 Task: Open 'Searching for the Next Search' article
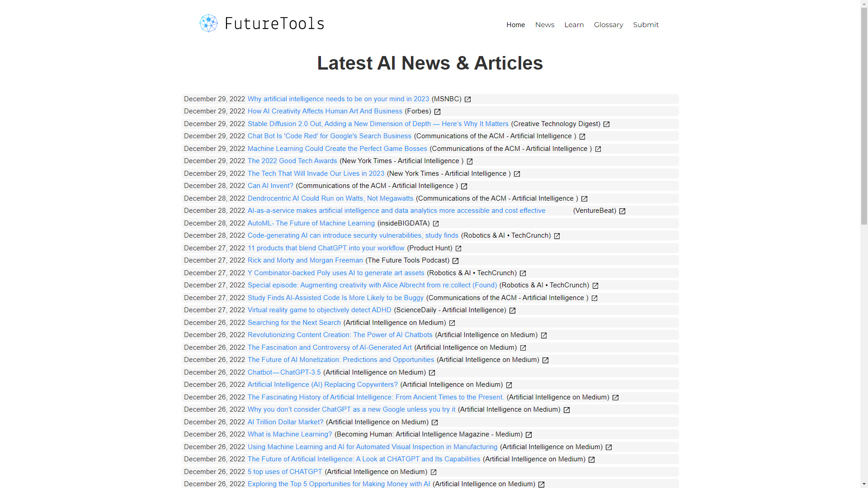[x=294, y=323]
